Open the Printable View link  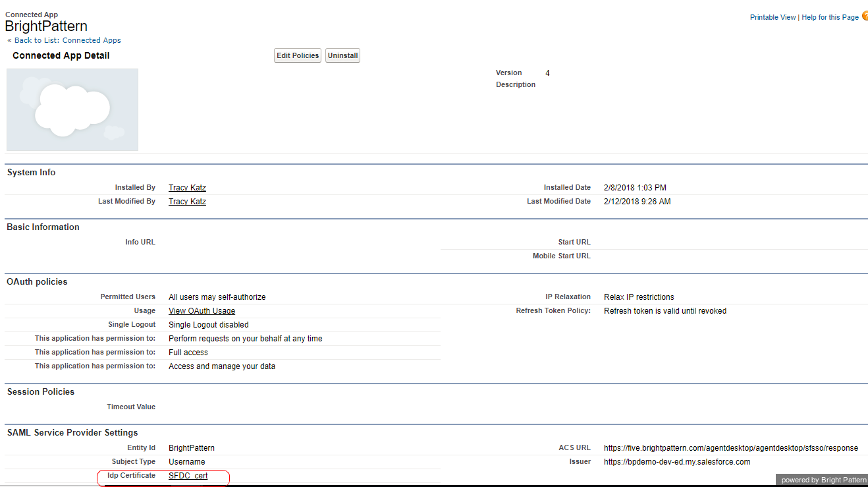coord(773,17)
